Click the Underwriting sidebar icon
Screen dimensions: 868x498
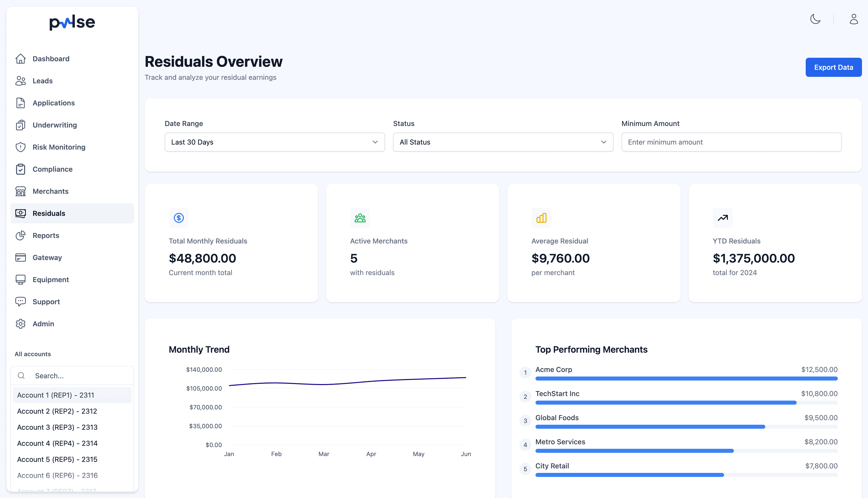tap(21, 125)
